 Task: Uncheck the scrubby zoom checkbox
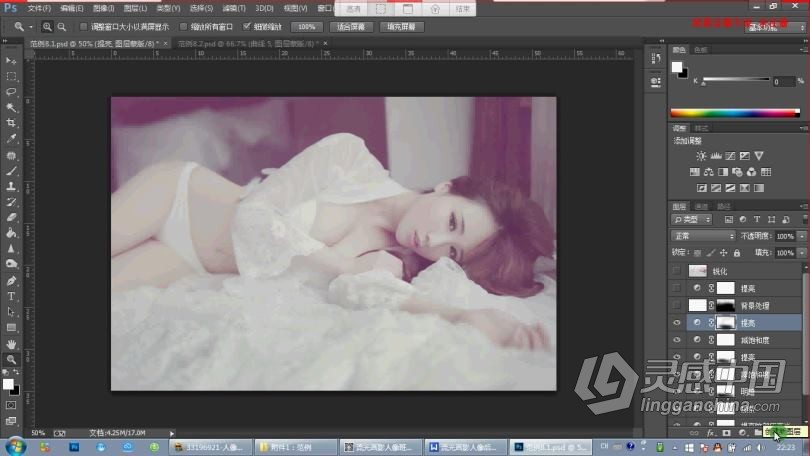tap(247, 26)
